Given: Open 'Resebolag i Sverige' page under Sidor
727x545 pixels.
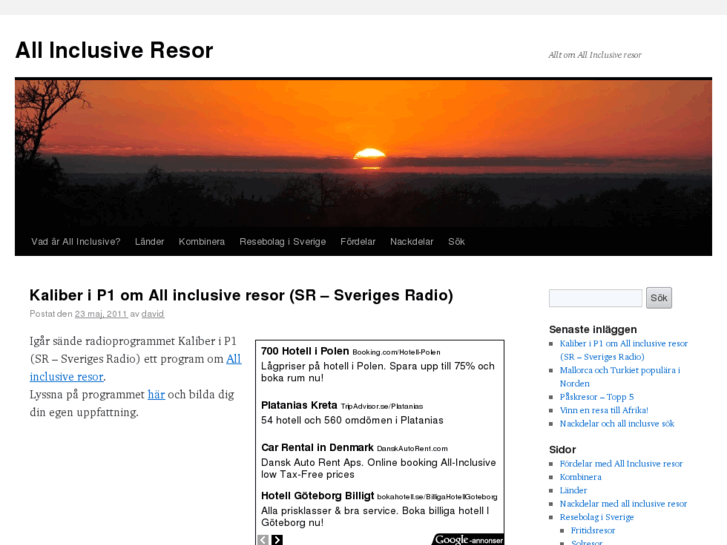Looking at the screenshot, I should [x=597, y=517].
